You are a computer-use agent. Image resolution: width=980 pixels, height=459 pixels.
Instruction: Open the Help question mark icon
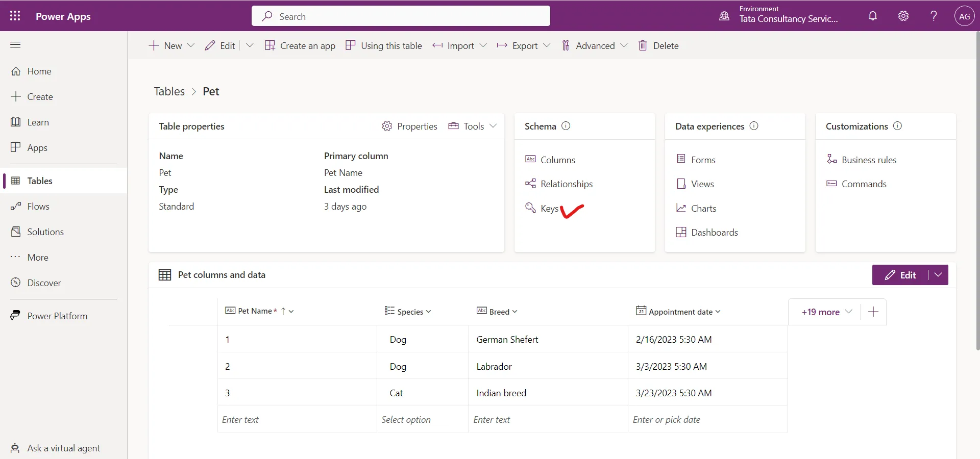pos(933,16)
